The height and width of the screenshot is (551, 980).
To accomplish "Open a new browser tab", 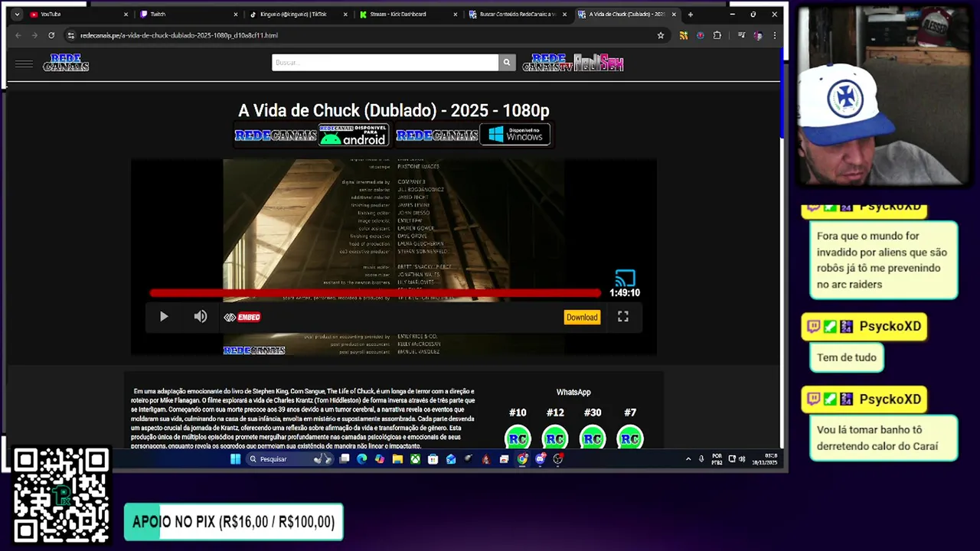I will pyautogui.click(x=691, y=14).
